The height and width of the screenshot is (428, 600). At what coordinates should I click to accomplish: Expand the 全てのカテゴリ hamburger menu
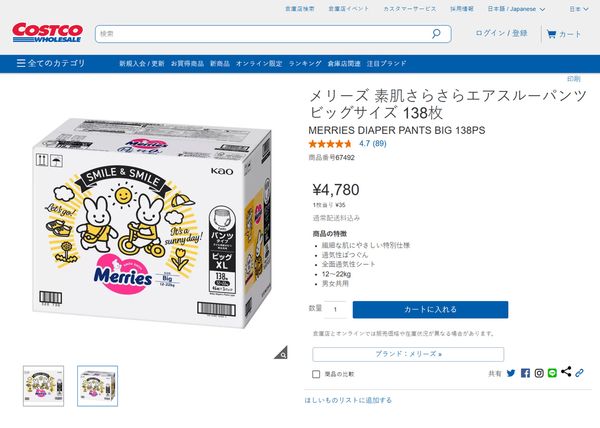(x=50, y=63)
